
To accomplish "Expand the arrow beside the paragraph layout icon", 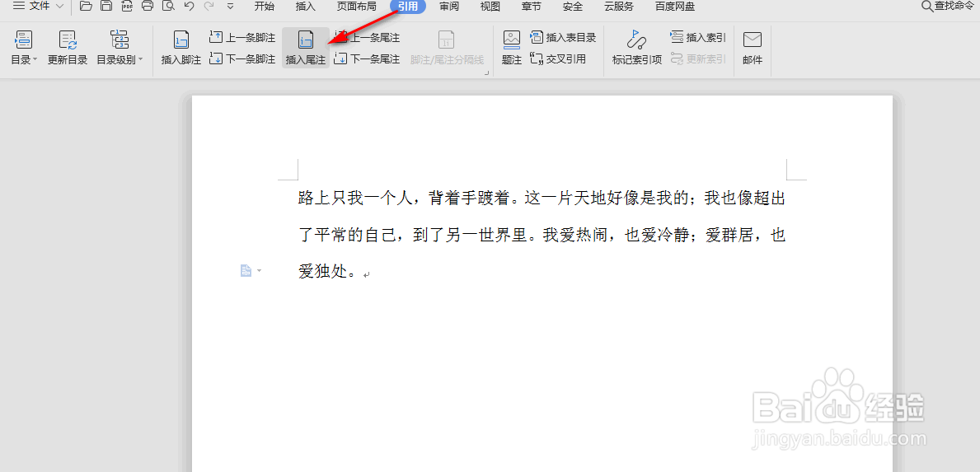I will coord(260,270).
